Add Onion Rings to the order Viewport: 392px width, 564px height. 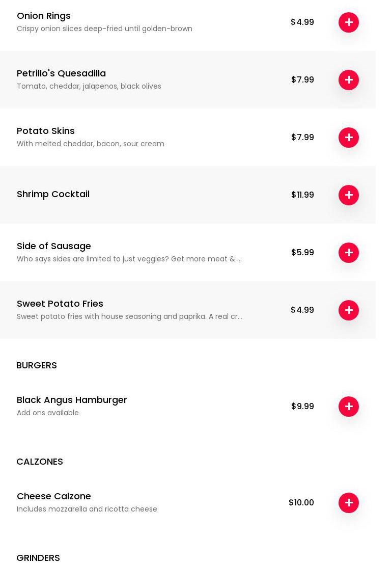[x=349, y=22]
